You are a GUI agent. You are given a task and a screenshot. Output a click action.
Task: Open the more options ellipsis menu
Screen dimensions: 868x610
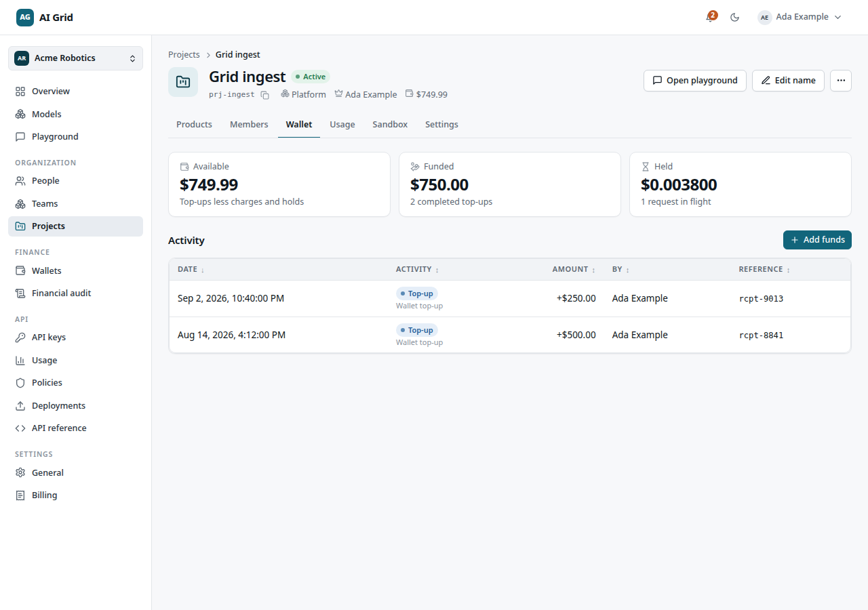click(x=841, y=80)
